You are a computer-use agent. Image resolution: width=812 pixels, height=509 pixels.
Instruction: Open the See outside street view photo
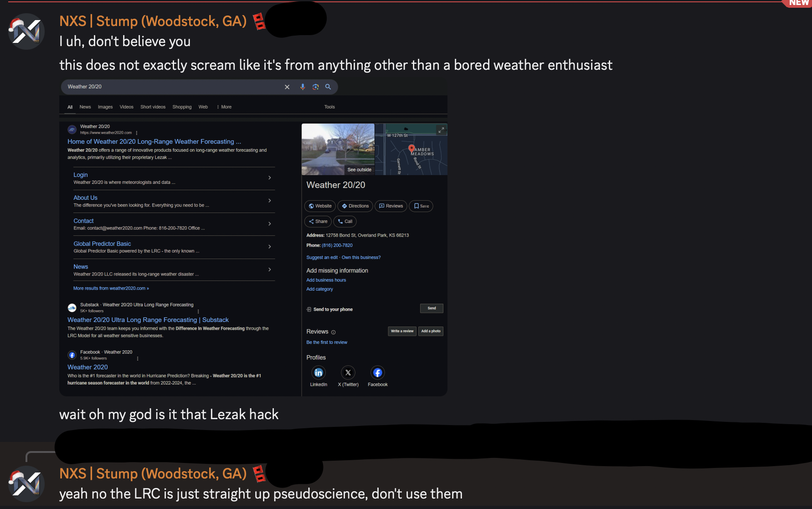point(338,149)
